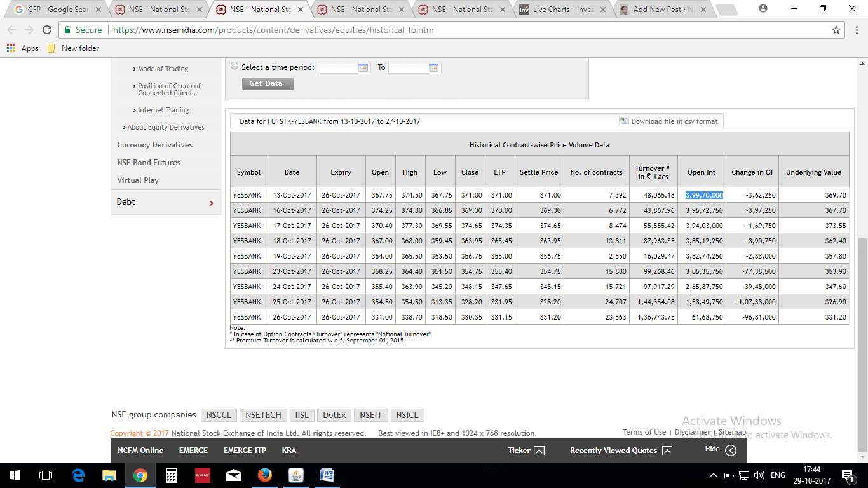Click the CSV download file icon
Viewport: 868px width, 488px height.
coord(624,121)
